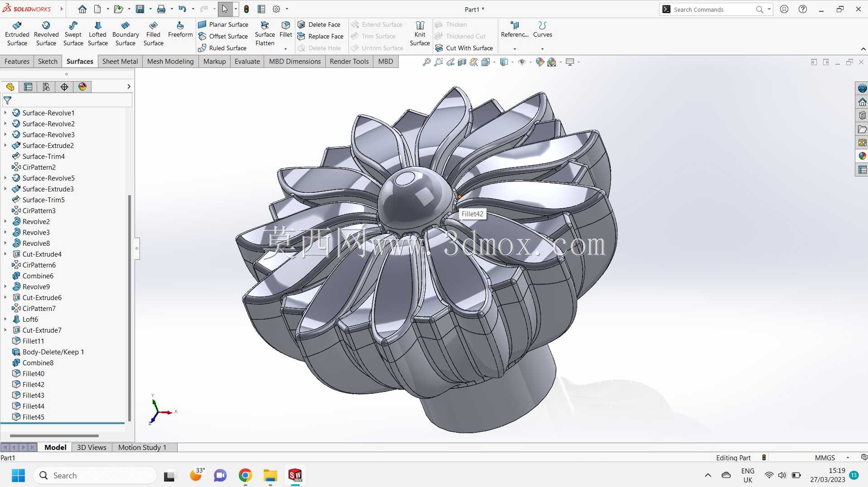Image resolution: width=868 pixels, height=487 pixels.
Task: Select the CirPattern3 feature
Action: point(39,210)
